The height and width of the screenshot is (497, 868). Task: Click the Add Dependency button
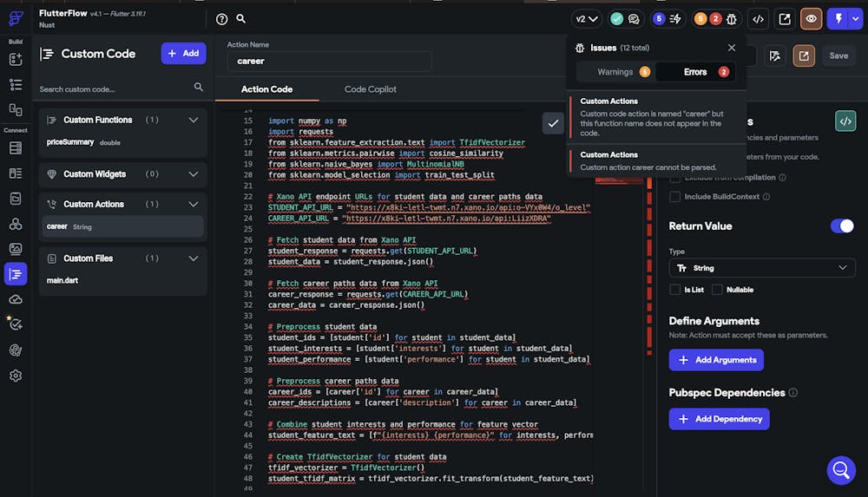pyautogui.click(x=719, y=419)
